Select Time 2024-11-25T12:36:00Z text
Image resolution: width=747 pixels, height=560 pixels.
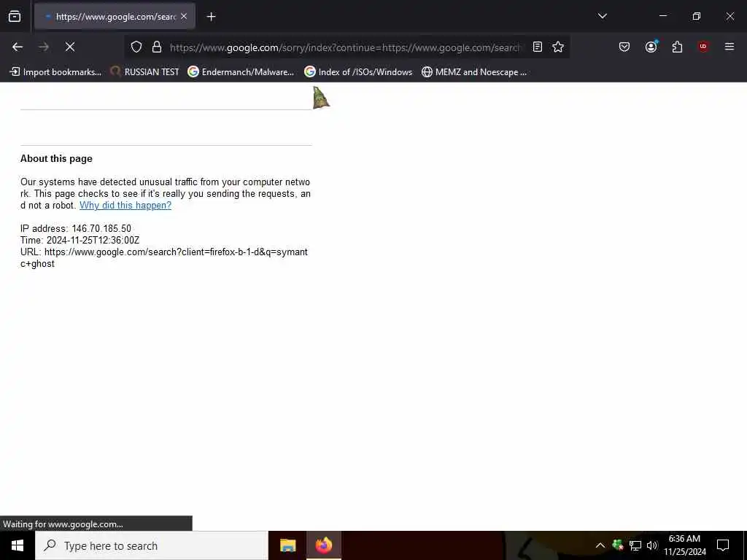click(x=80, y=240)
